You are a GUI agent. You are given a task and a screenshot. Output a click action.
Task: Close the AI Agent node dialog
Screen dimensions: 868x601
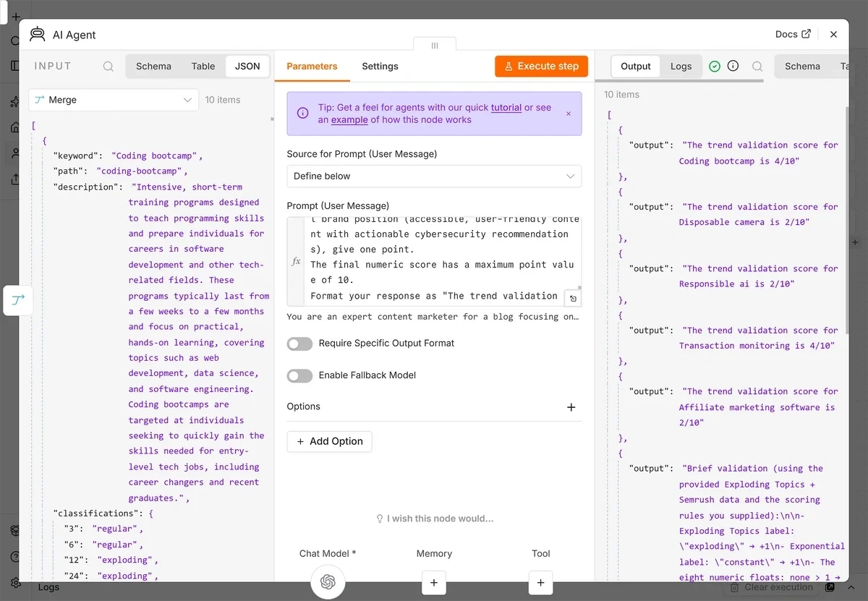click(833, 35)
